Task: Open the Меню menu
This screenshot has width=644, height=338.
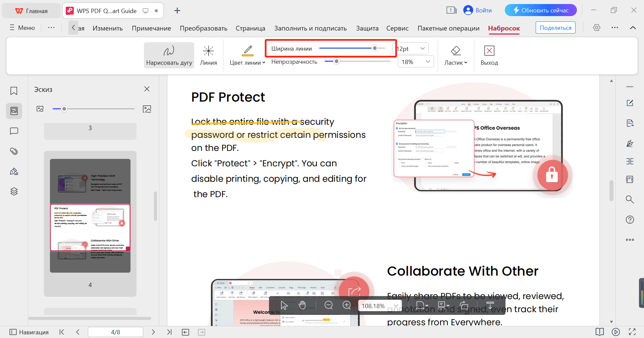Action: (x=21, y=27)
